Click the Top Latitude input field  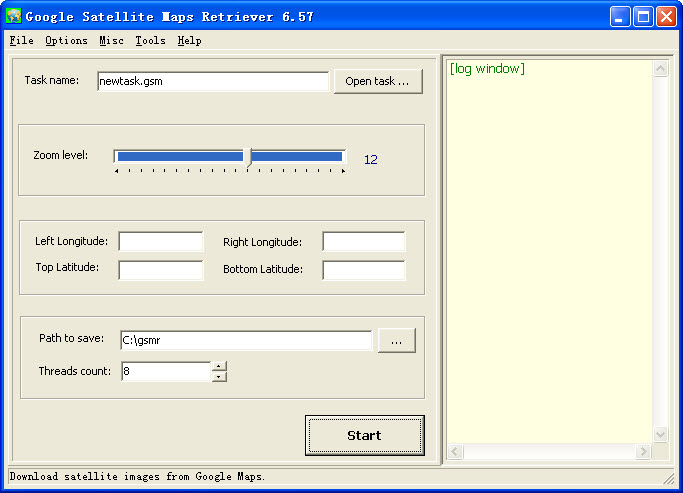(x=161, y=270)
